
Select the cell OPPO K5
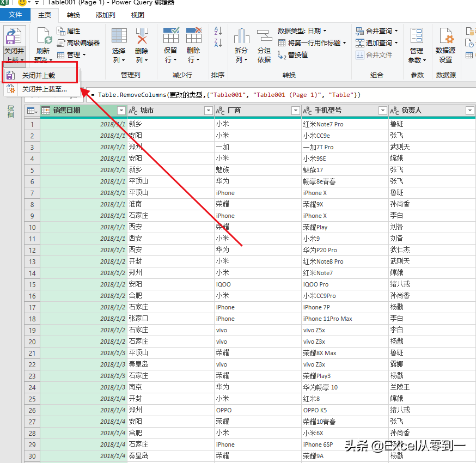pyautogui.click(x=345, y=411)
